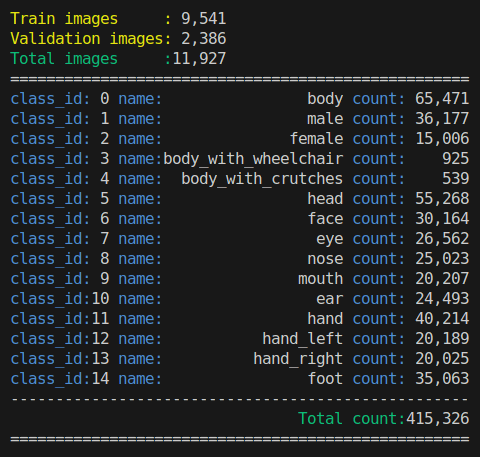The height and width of the screenshot is (457, 480).
Task: Click the count 30,164 for face
Action: [x=442, y=219]
